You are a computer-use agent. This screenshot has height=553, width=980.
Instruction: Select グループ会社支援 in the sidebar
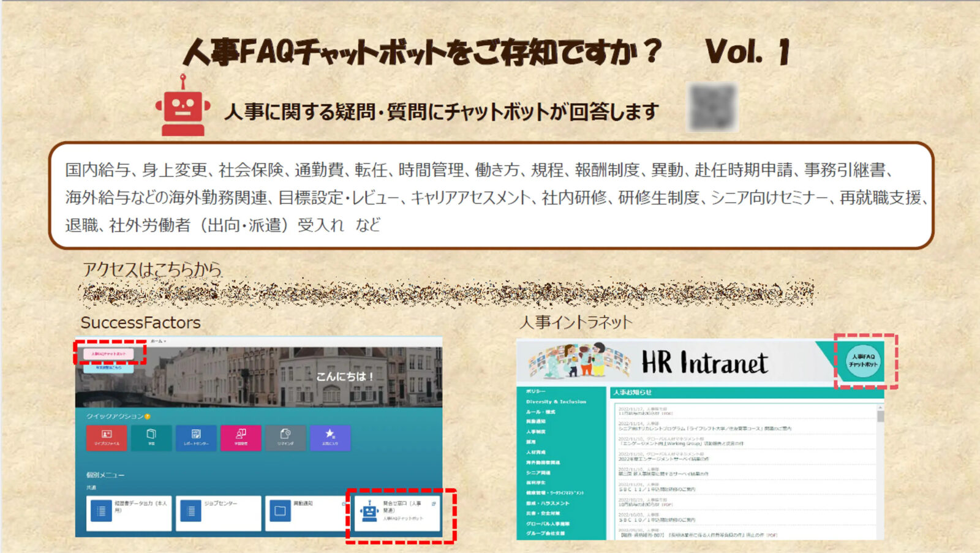tap(545, 533)
